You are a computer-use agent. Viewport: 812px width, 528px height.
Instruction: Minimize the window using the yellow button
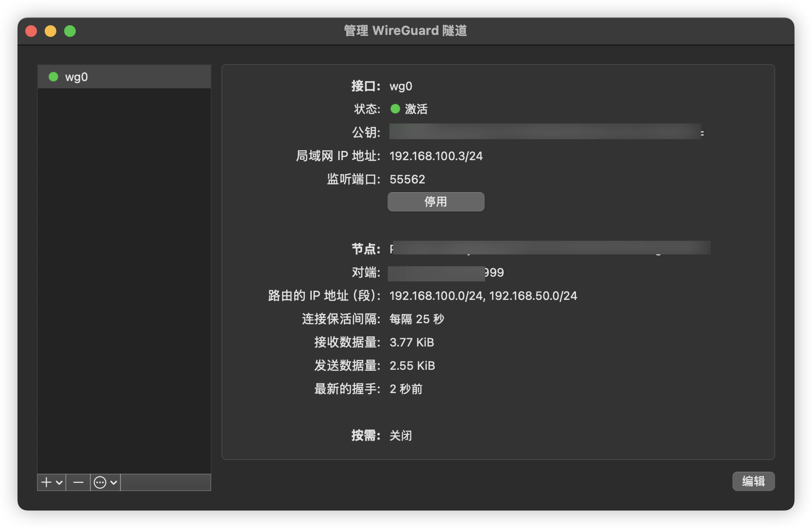click(x=51, y=31)
